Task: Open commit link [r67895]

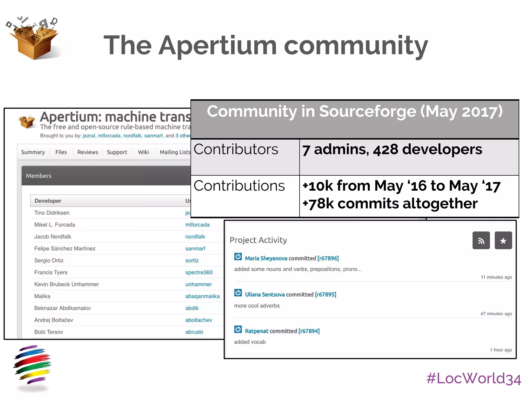Action: tap(325, 295)
